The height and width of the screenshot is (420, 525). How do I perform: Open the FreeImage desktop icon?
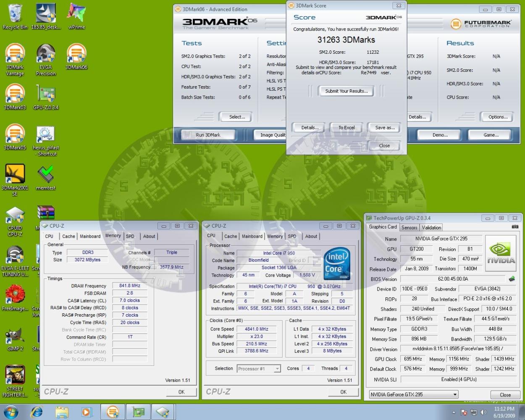tap(15, 298)
